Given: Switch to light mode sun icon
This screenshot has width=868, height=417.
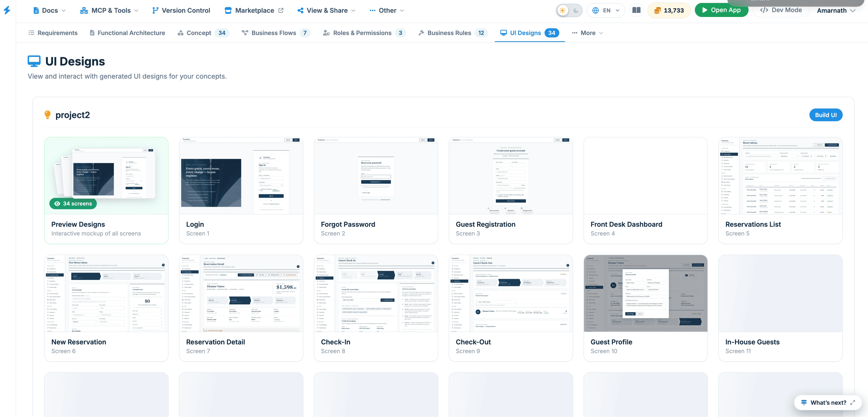Looking at the screenshot, I should pos(562,10).
